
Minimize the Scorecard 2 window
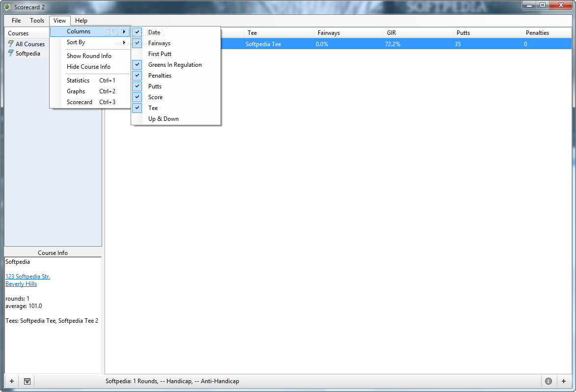tap(529, 5)
